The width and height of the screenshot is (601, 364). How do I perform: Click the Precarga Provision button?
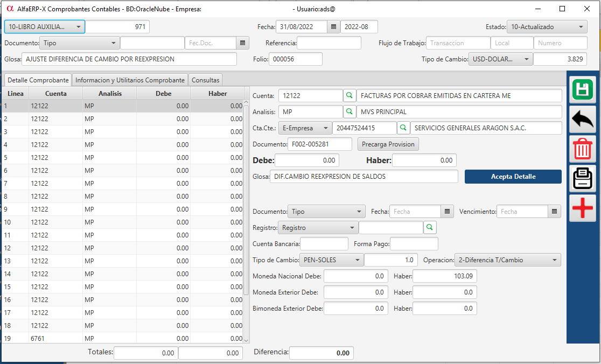[388, 144]
